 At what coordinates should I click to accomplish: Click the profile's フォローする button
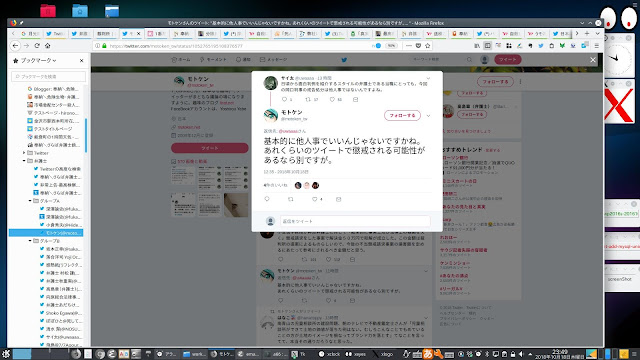click(x=495, y=82)
